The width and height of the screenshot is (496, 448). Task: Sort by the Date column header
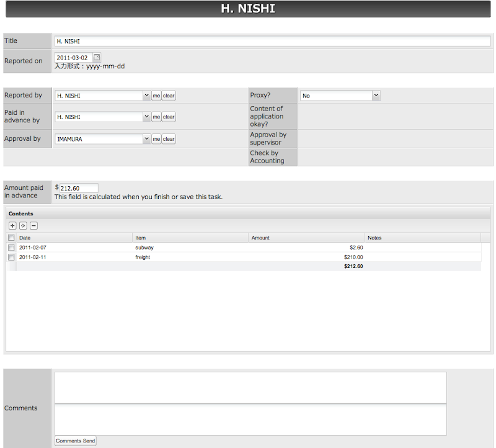[x=74, y=238]
